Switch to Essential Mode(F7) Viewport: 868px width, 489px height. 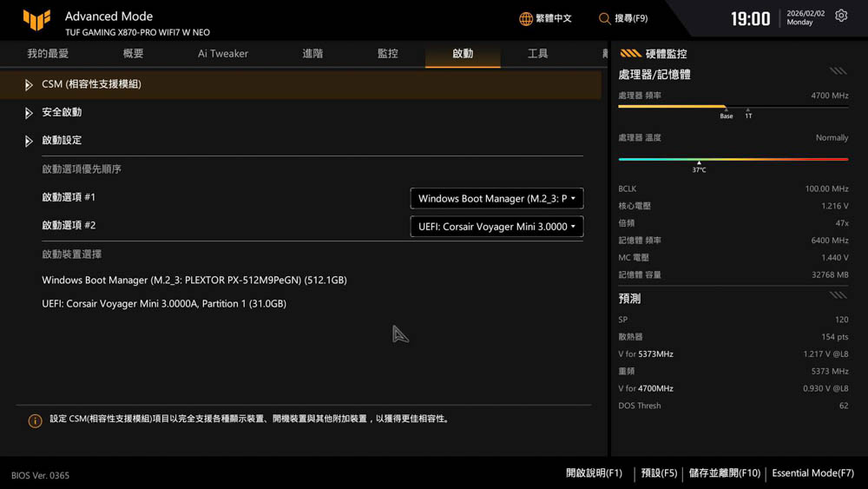click(x=812, y=473)
